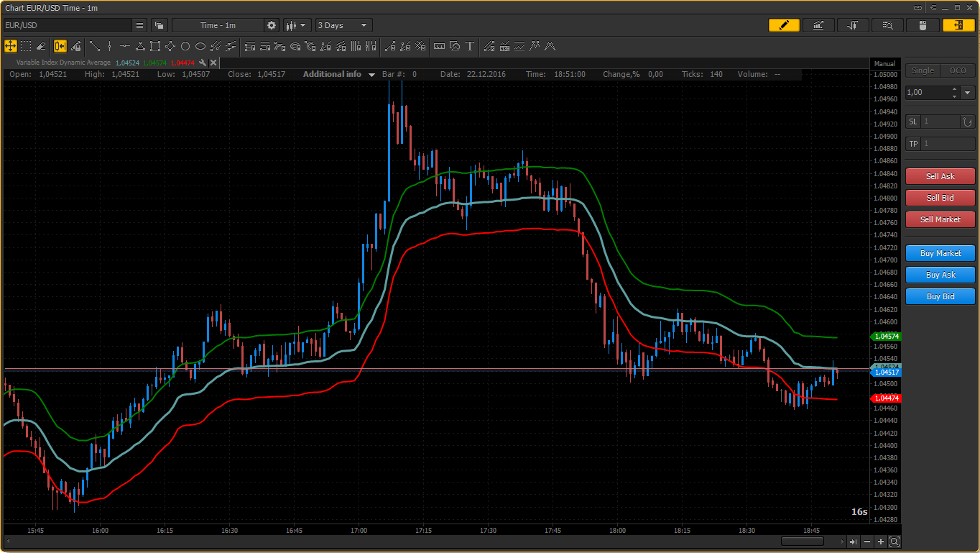Click the SL value input field
Viewport: 980px width, 553px height.
(x=941, y=122)
